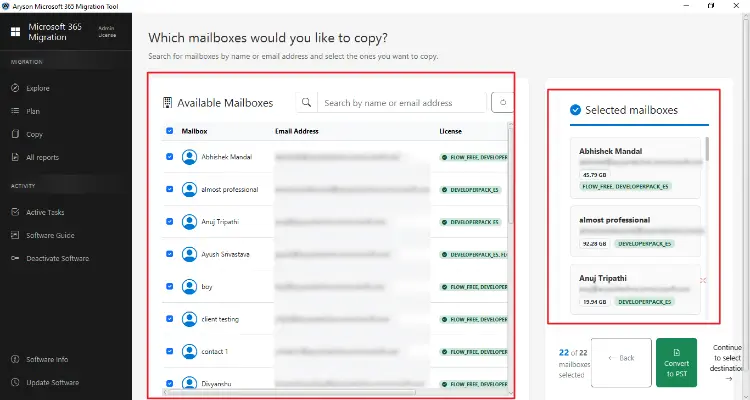Click the Microsoft 365 Migration grid logo
This screenshot has height=400, width=750.
coord(15,32)
